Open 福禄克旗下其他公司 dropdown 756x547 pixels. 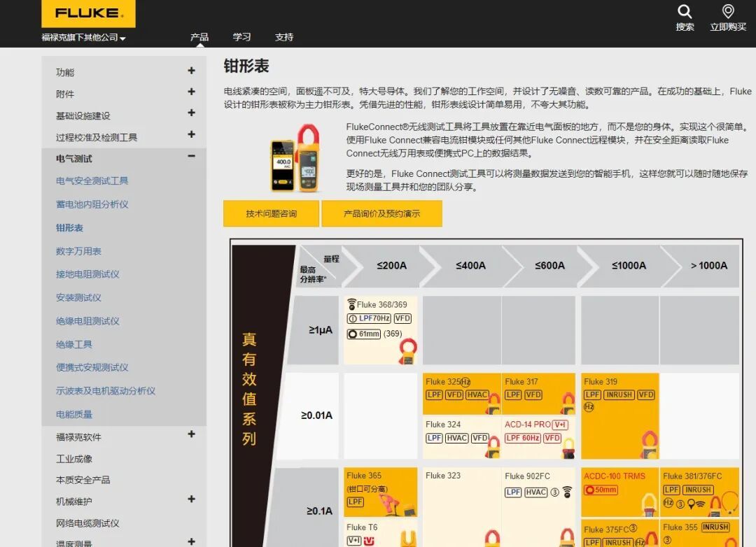(83, 38)
